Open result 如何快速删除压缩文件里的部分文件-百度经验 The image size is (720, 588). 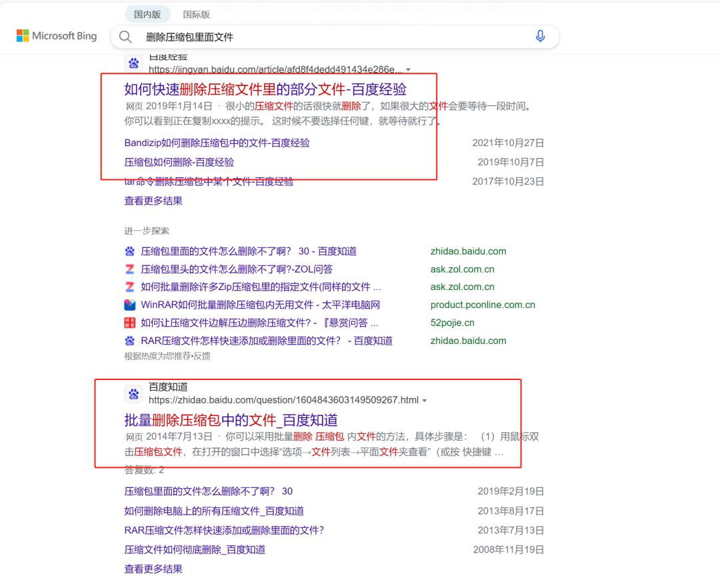pyautogui.click(x=265, y=89)
